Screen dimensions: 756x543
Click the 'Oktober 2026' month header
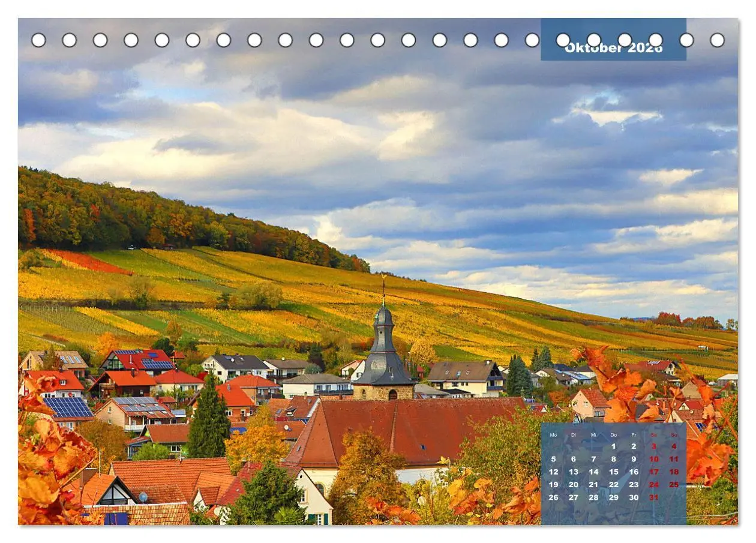click(614, 48)
